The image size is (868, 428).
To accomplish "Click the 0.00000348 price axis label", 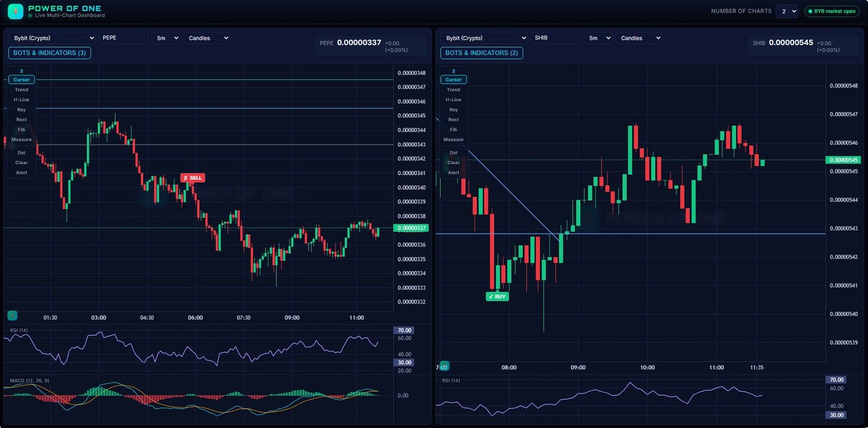I will [x=412, y=73].
